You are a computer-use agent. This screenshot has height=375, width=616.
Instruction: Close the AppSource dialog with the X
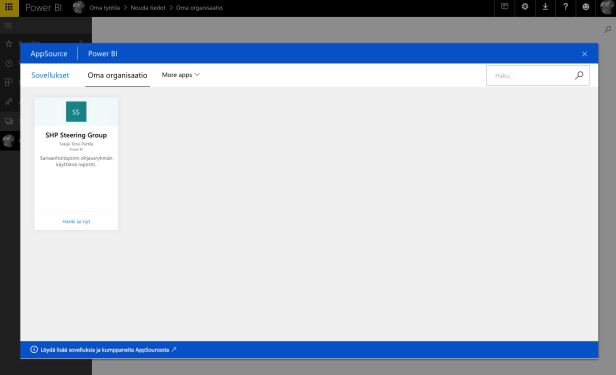coord(585,54)
